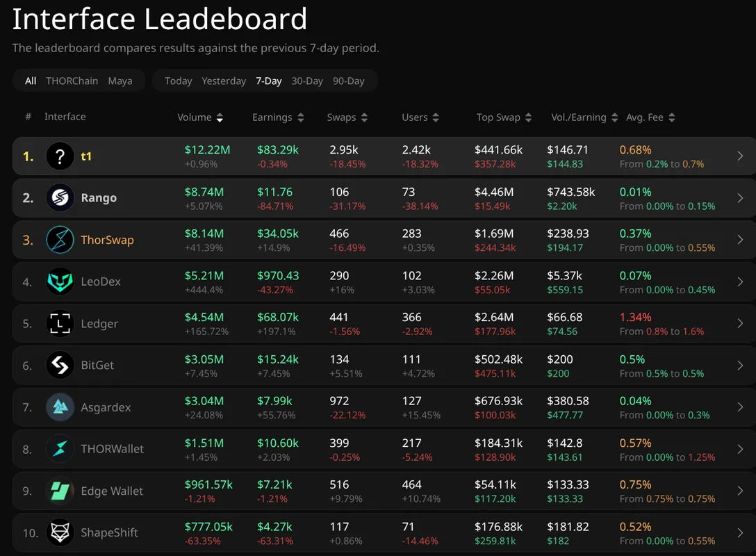Click the Avg. Fee column header label
The image size is (756, 556).
pos(645,117)
